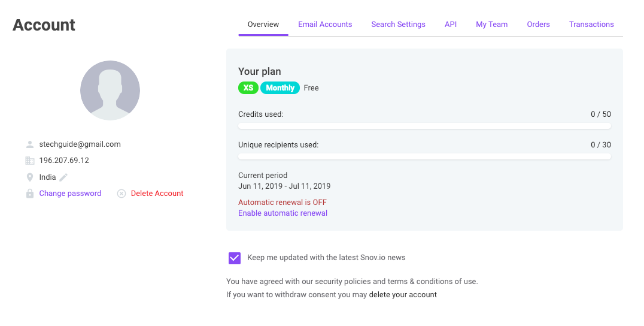Open the Transactions tab

click(x=591, y=25)
